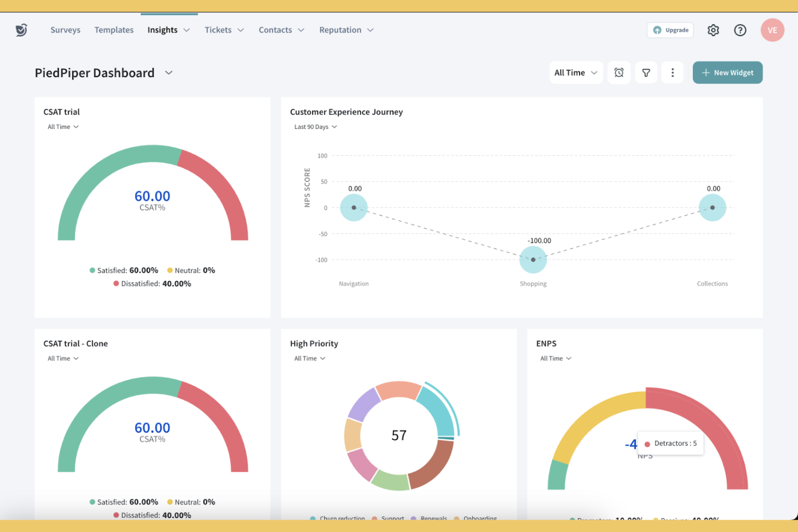Screen dimensions: 798x532
Task: Open the three-dot dashboard options menu
Action: (672, 72)
